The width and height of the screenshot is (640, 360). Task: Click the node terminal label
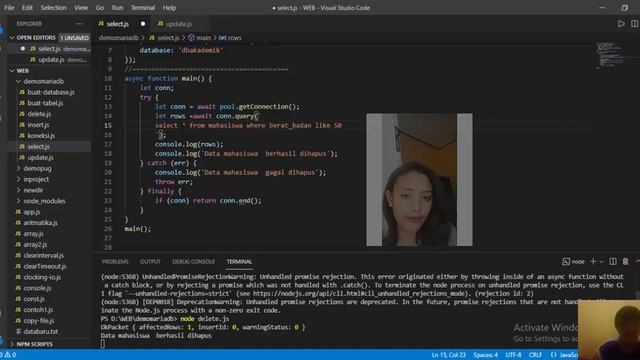[x=573, y=262]
